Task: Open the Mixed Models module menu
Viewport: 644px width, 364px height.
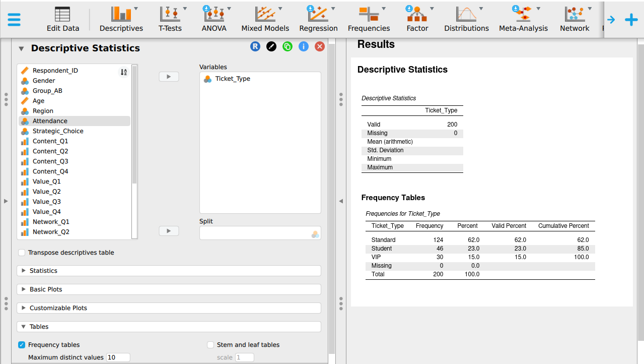Action: pos(265,19)
